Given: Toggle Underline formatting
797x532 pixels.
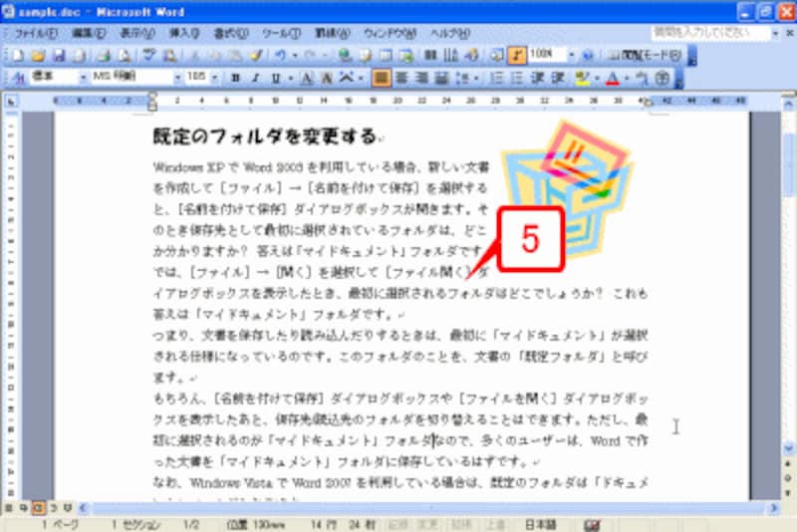Looking at the screenshot, I should pyautogui.click(x=276, y=78).
